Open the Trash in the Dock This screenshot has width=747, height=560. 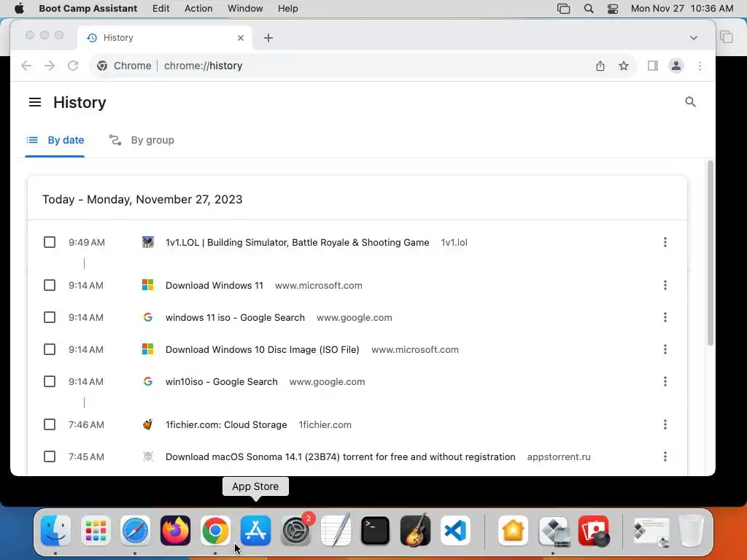(691, 531)
